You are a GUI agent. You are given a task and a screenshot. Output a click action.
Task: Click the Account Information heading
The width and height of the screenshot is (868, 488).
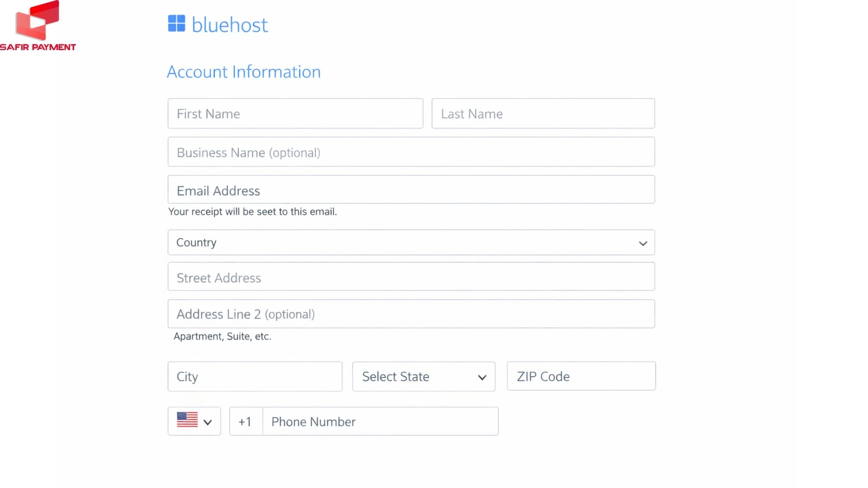(243, 71)
